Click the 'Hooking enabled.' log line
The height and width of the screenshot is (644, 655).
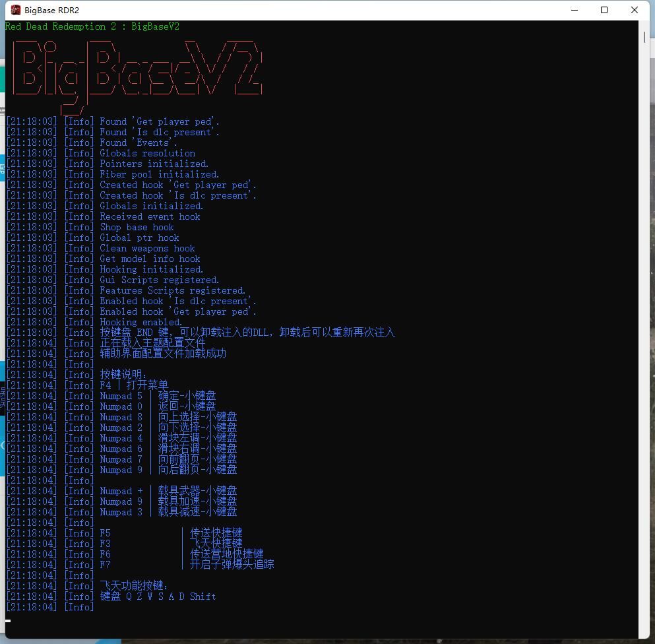[94, 322]
